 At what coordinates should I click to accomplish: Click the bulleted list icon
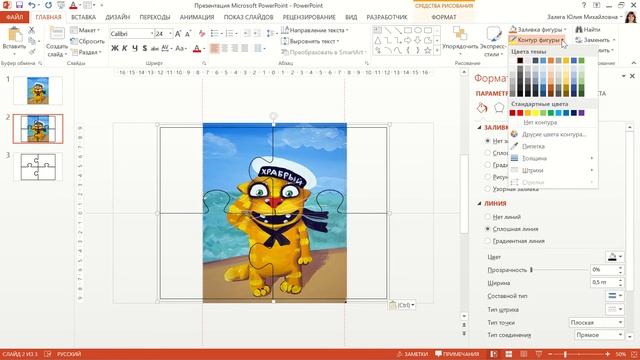pos(215,33)
